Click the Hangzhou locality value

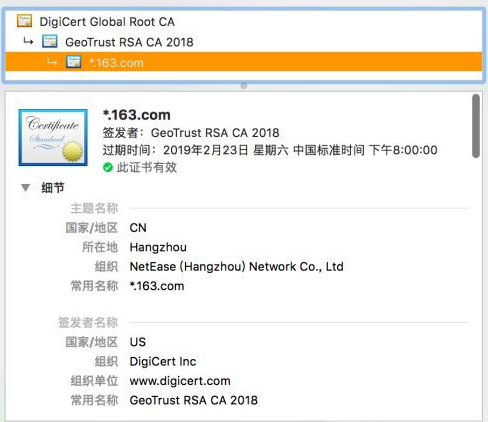pos(158,247)
